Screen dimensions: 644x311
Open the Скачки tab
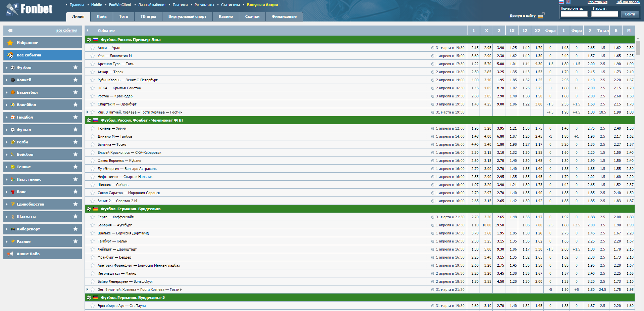[x=252, y=16]
